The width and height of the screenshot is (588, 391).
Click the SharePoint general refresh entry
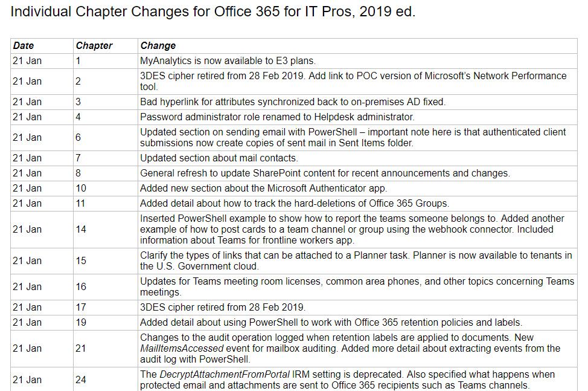325,173
